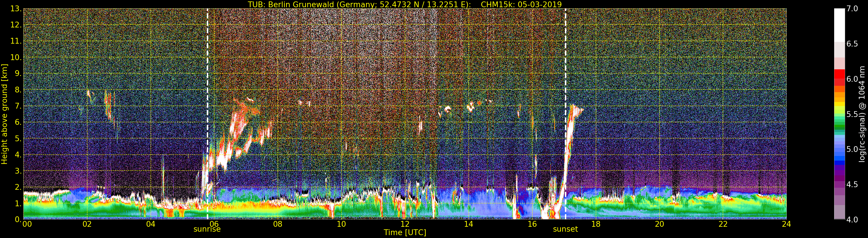
Task: Click the colorbar value '4.5'
Action: (852, 185)
